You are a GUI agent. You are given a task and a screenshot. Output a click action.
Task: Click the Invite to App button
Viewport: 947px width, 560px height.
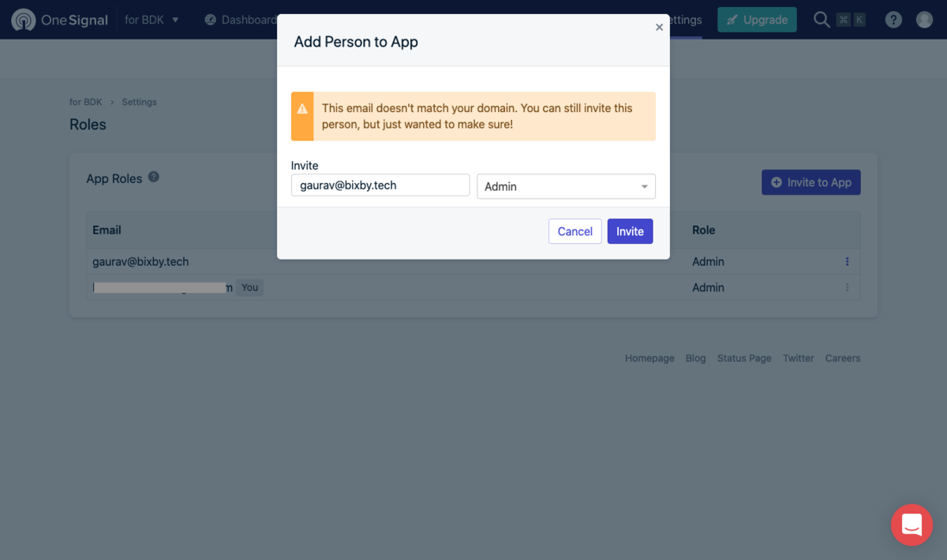click(811, 182)
